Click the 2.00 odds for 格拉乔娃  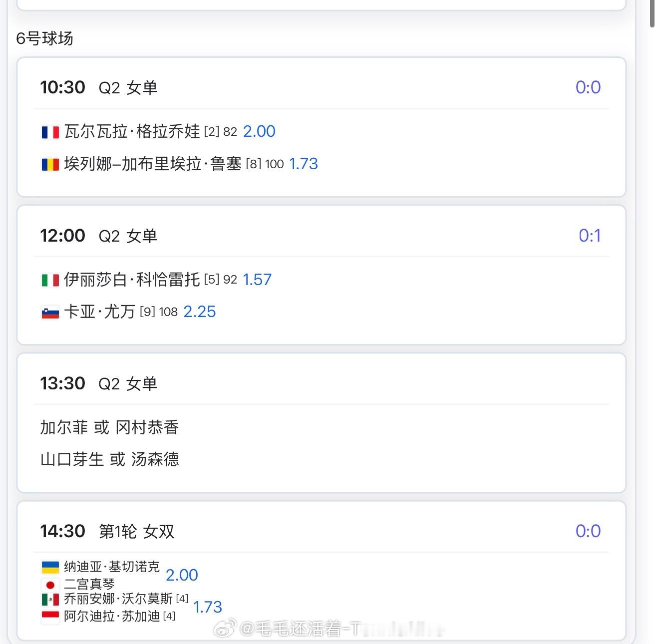coord(259,132)
